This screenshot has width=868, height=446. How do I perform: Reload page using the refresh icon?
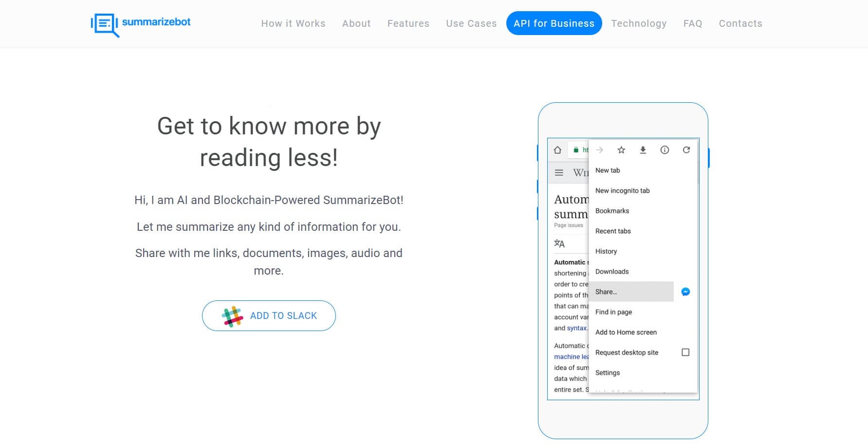686,150
